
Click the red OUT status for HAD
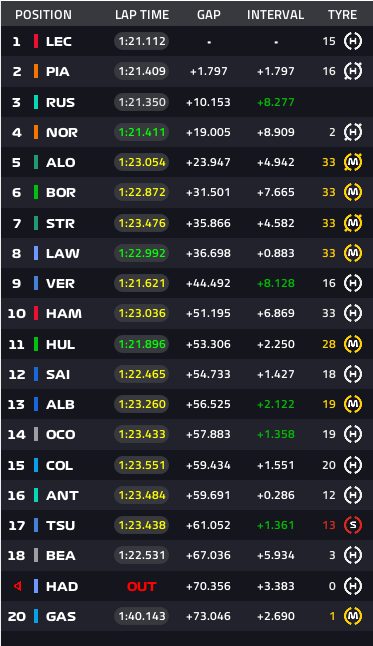141,586
